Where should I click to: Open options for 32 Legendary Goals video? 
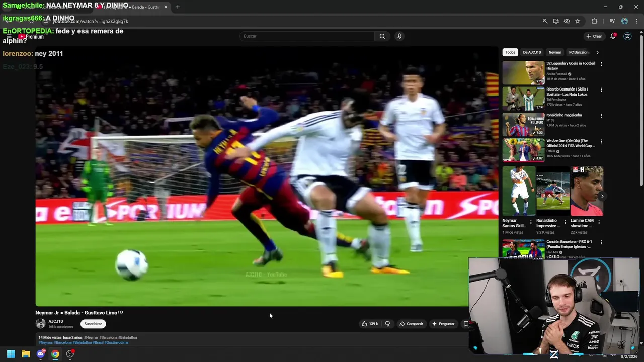[x=601, y=64]
